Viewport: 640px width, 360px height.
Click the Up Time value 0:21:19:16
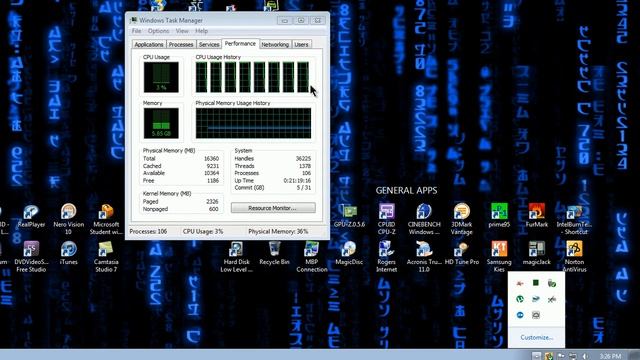[x=297, y=180]
